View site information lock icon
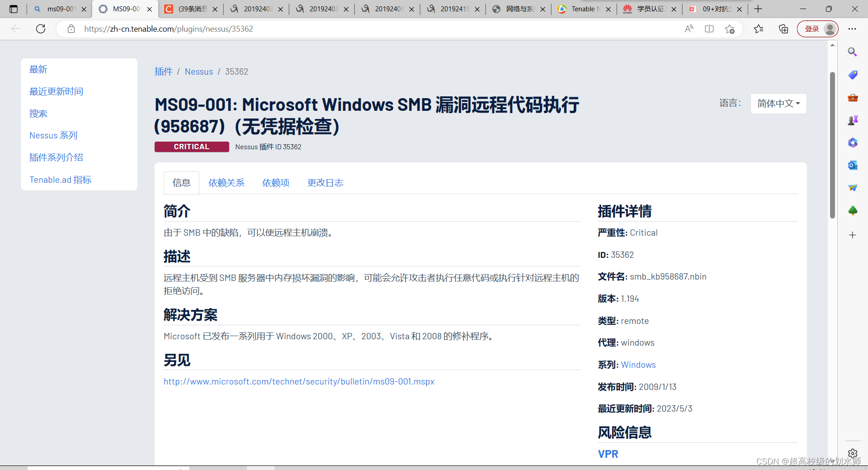The height and width of the screenshot is (470, 868). (x=71, y=29)
